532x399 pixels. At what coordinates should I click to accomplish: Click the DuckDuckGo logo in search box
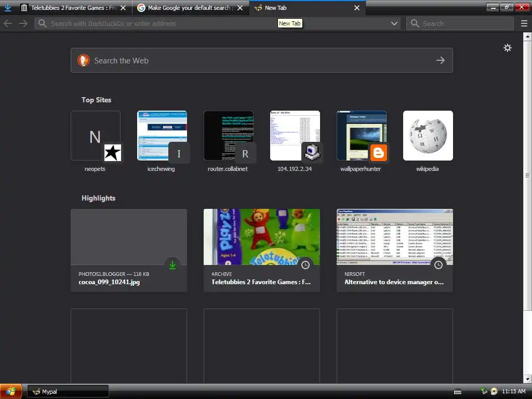coord(84,60)
